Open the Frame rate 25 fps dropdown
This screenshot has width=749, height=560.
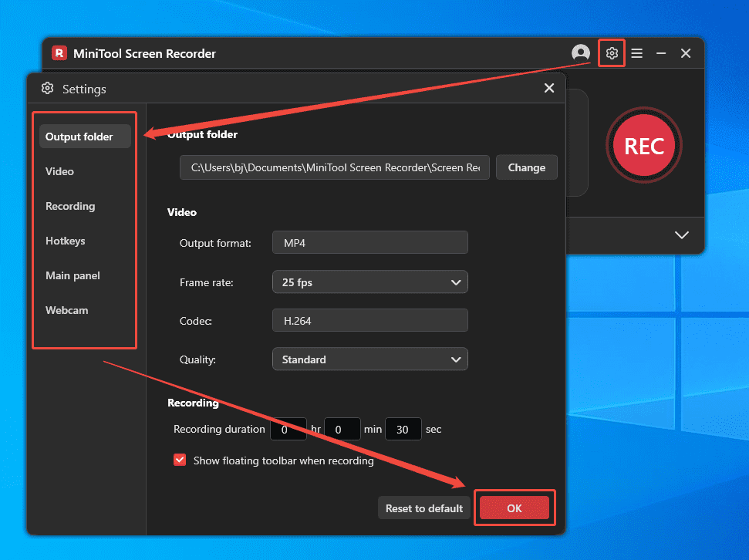click(x=369, y=282)
